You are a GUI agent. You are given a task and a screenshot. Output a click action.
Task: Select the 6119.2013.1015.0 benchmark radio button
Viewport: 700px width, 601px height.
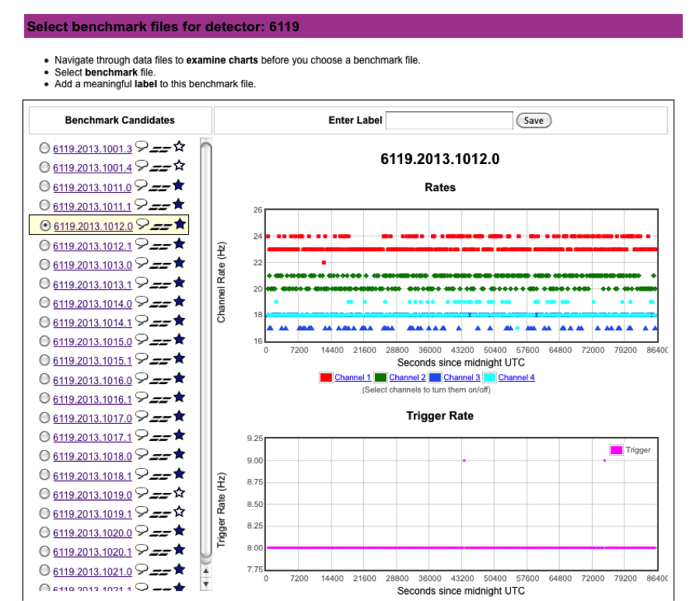pos(44,341)
